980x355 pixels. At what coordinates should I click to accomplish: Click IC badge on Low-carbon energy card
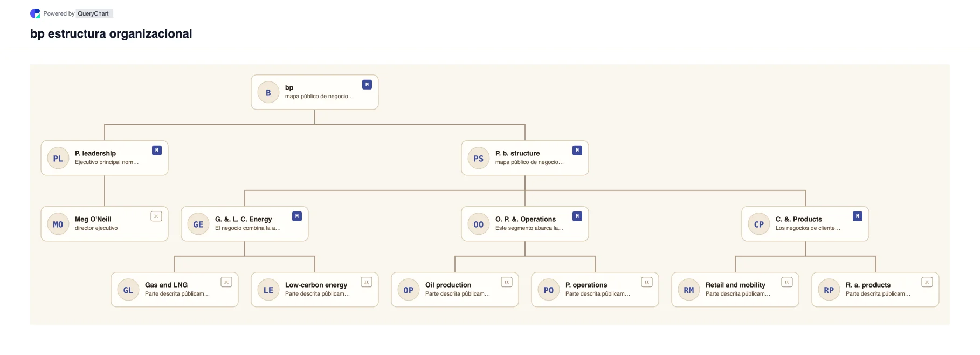(367, 282)
